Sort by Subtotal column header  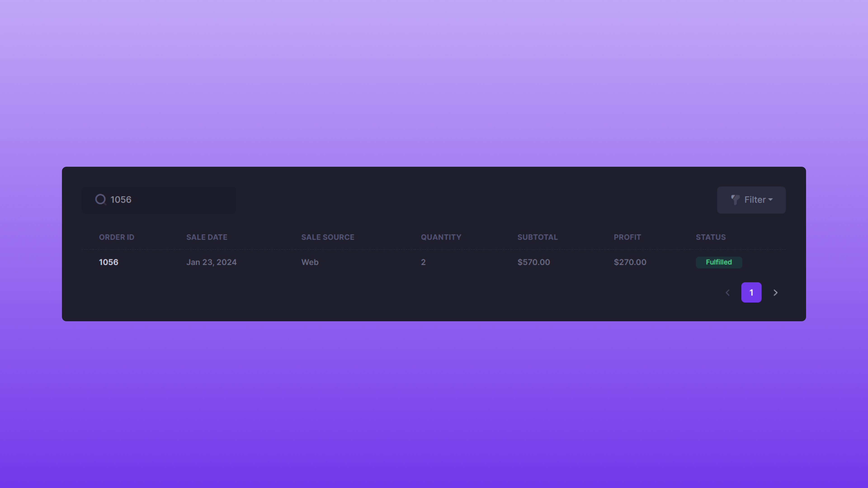(538, 237)
